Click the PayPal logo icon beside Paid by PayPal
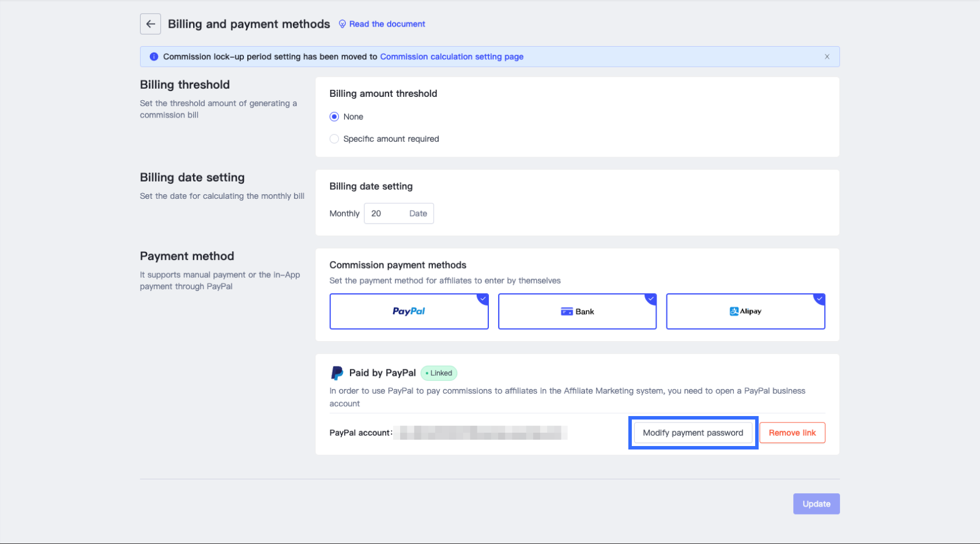 click(337, 373)
